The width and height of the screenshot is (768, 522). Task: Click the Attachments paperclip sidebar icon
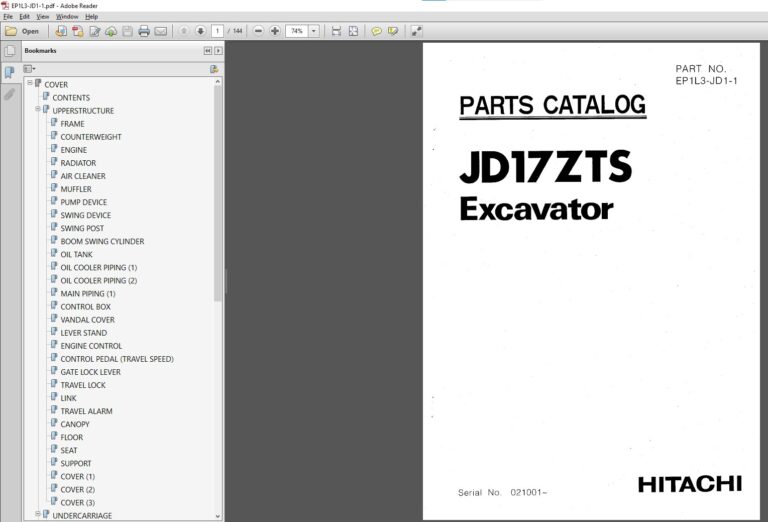(9, 94)
